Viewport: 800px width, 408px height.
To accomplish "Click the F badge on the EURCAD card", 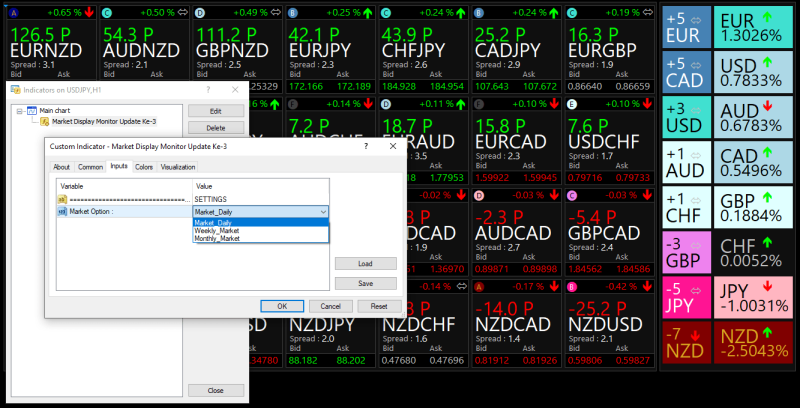I will pos(479,104).
